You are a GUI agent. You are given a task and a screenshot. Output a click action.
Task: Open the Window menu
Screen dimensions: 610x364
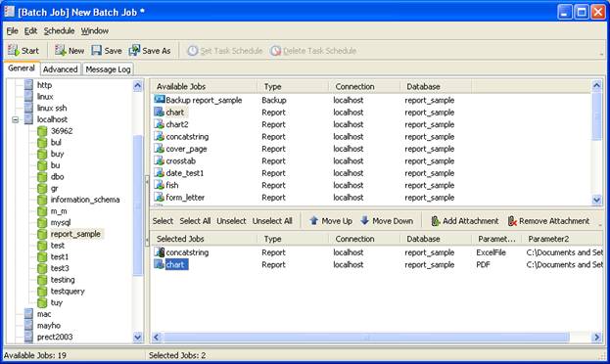95,30
